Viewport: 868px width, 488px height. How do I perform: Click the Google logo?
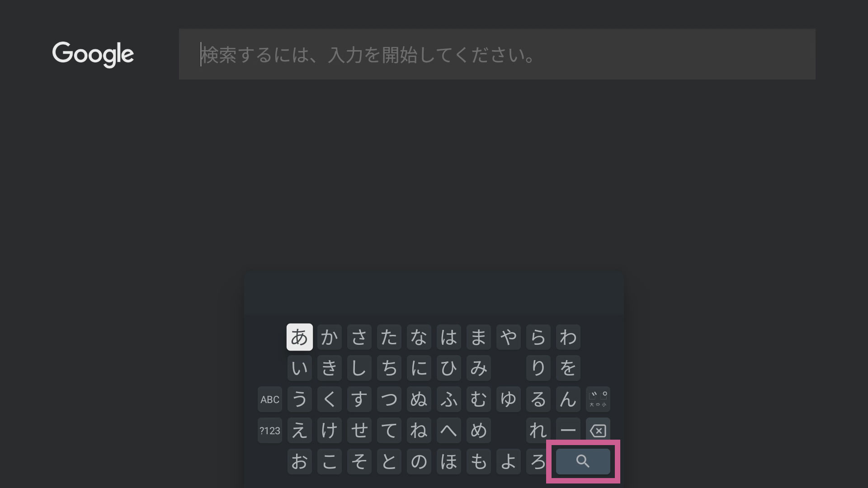click(x=93, y=55)
